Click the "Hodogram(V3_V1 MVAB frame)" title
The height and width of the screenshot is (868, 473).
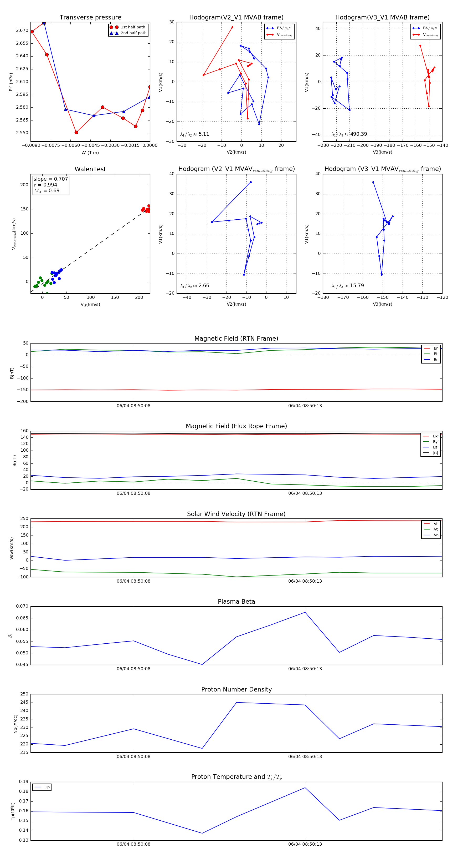(382, 18)
